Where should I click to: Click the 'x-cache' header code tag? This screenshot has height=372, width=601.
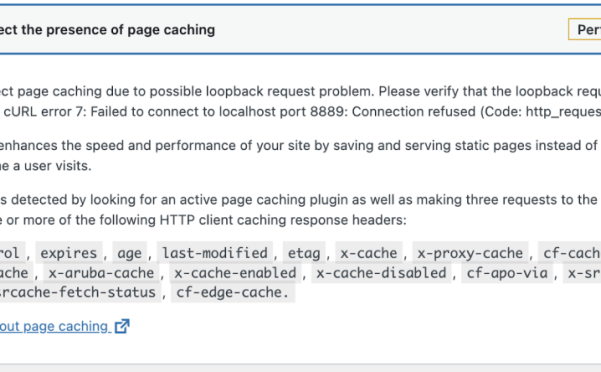pos(369,253)
